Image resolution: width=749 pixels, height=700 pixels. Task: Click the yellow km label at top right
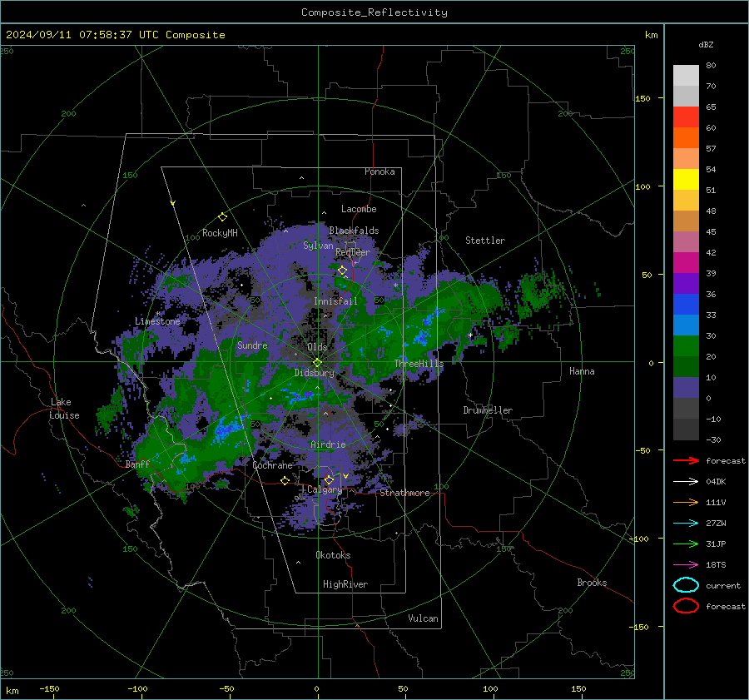click(651, 35)
